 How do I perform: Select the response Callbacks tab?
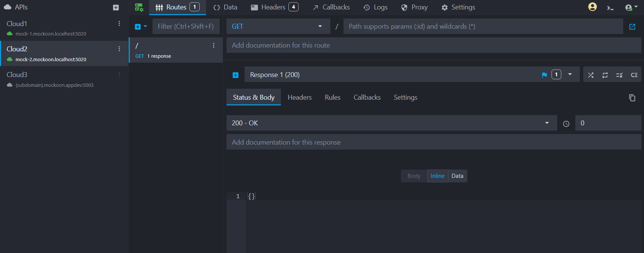[367, 97]
